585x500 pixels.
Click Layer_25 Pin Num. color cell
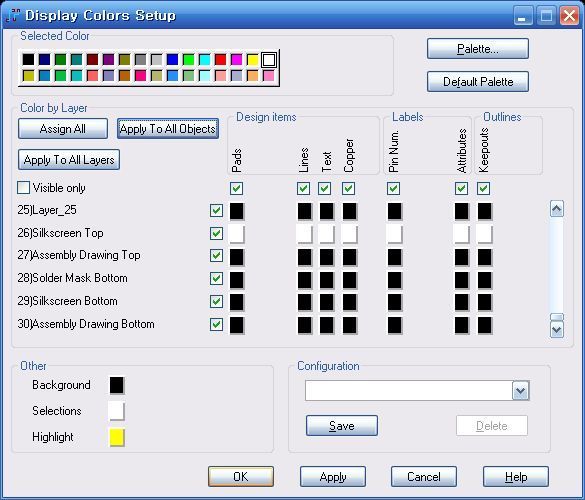(x=395, y=211)
